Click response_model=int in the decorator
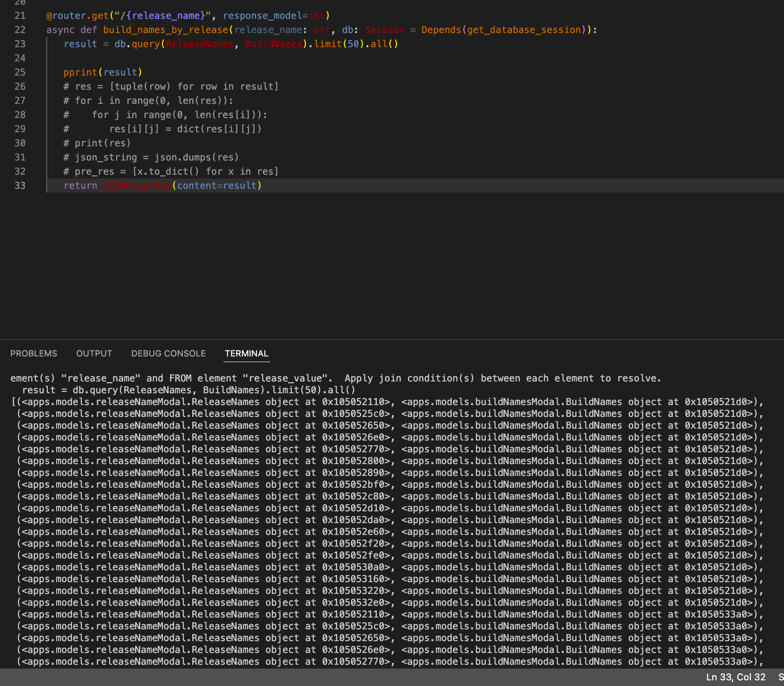784x686 pixels. 273,16
